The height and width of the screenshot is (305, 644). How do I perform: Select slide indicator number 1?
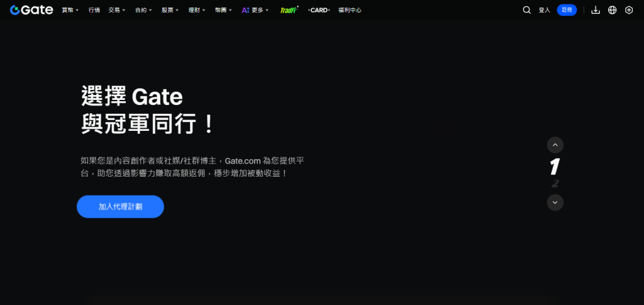(555, 167)
